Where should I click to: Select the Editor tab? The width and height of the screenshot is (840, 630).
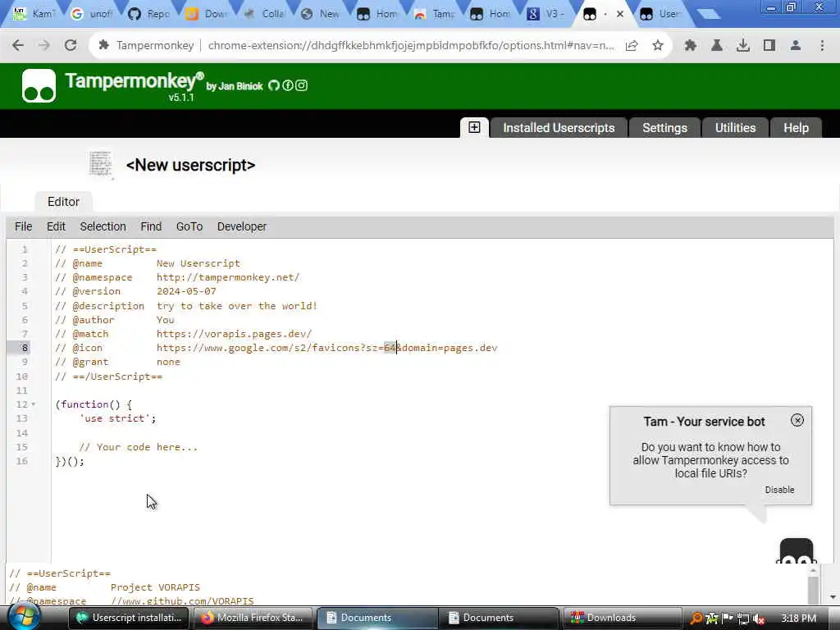coord(63,202)
